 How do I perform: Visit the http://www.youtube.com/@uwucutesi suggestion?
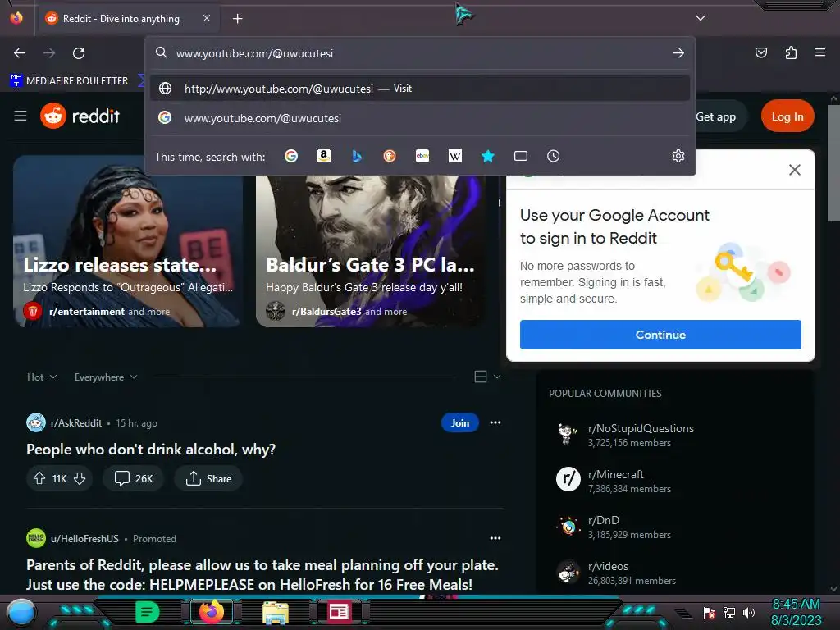coord(420,89)
